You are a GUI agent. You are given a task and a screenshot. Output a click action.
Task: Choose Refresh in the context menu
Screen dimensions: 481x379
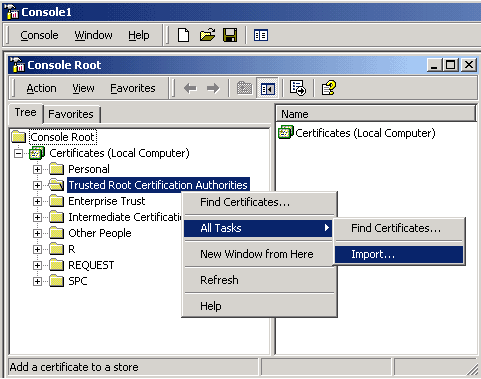(259, 280)
